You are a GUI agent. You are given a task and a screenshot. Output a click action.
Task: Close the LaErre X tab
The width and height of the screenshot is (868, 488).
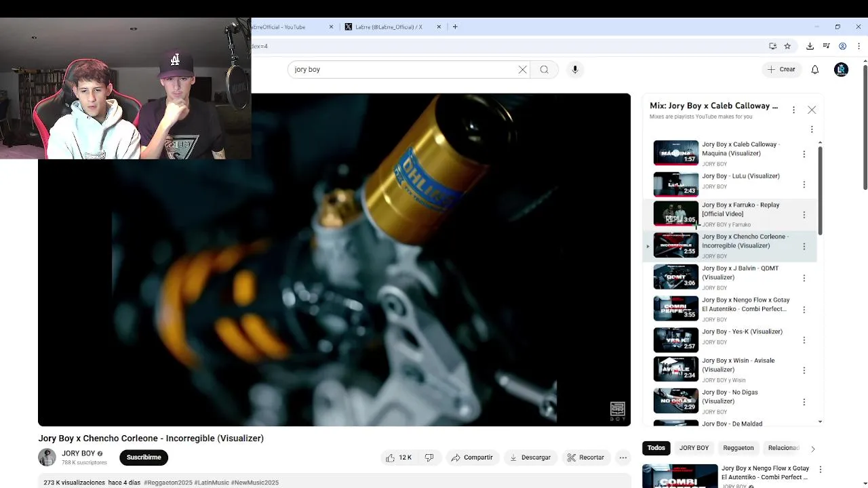click(439, 27)
